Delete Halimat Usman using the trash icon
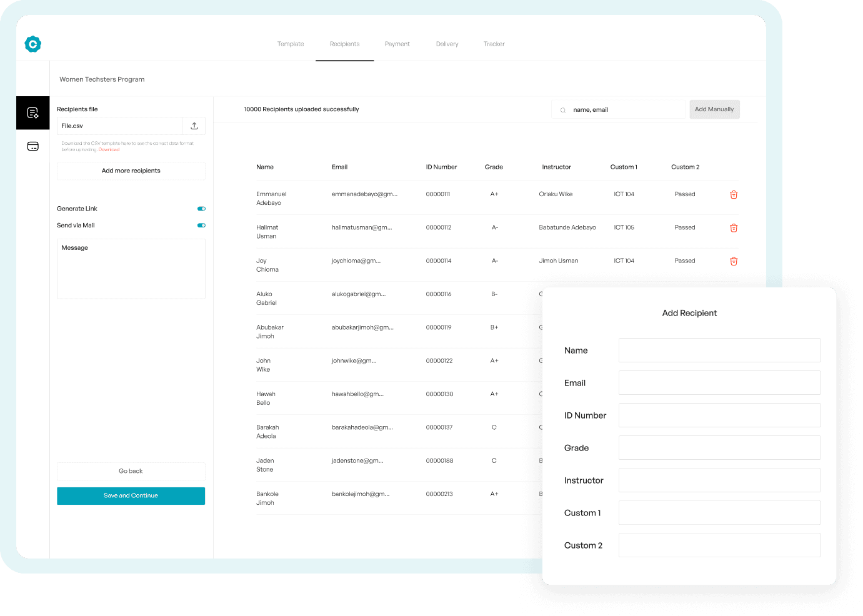Screen dimensions: 863x616 734,227
